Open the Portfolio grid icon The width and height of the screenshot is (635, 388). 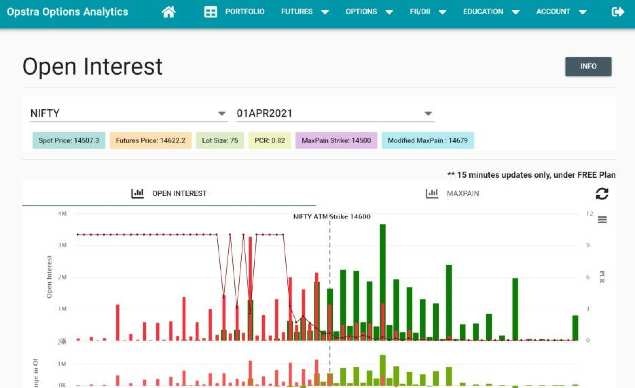pos(210,12)
